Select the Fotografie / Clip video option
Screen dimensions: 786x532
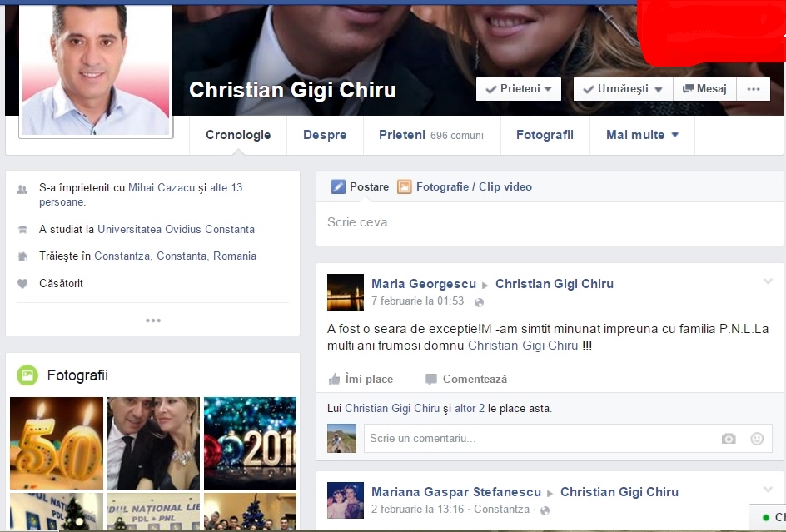464,187
